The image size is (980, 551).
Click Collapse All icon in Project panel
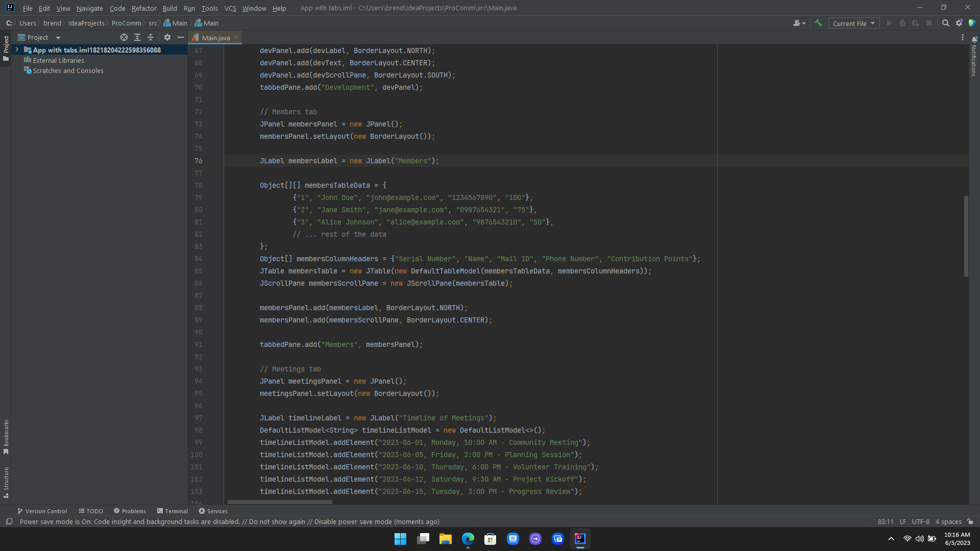151,37
